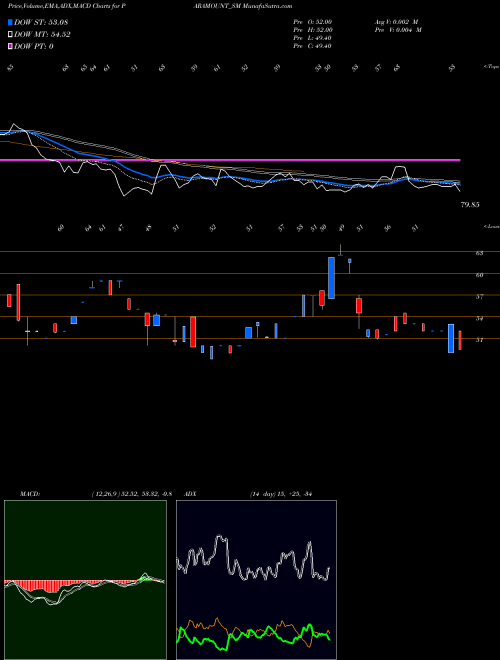Image resolution: width=500 pixels, height=660 pixels.
Task: Click the Pre V: 0.004 M value
Action: tap(397, 30)
